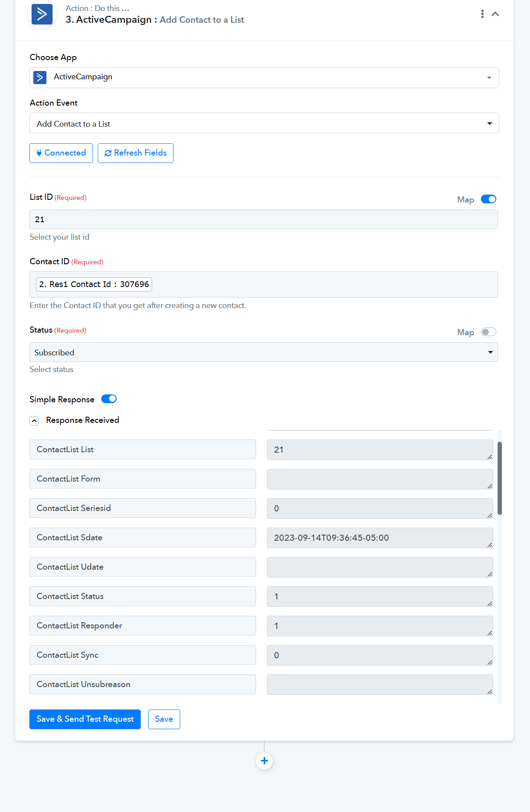Click the Connected button
The image size is (530, 812).
(61, 153)
